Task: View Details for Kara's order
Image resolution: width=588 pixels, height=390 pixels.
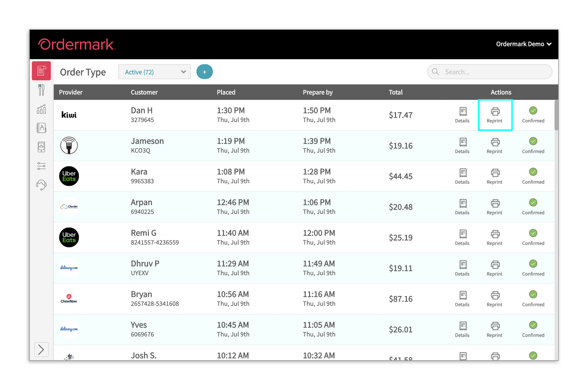Action: tap(462, 176)
